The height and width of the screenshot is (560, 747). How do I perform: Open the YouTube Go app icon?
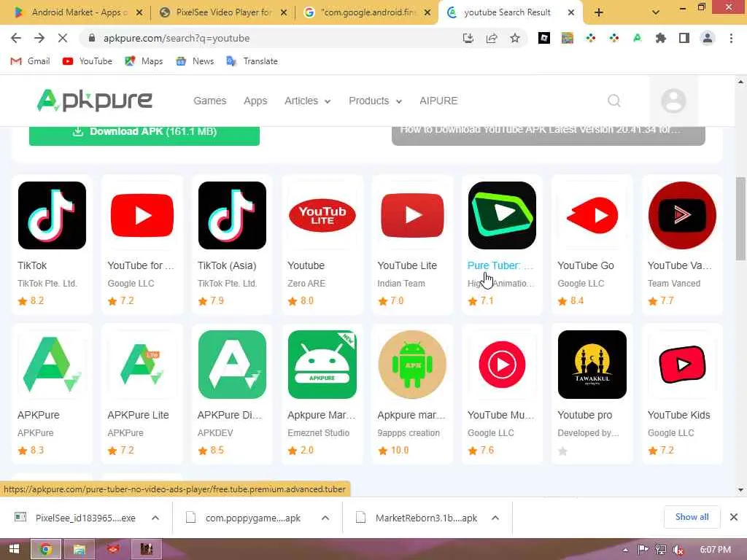click(x=592, y=215)
